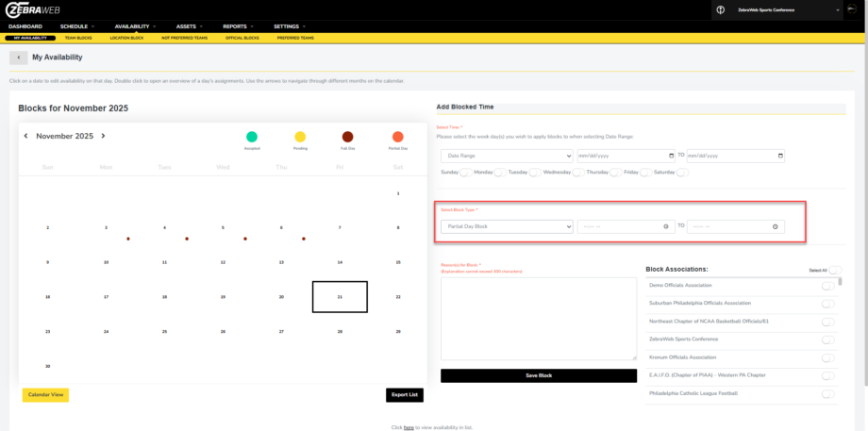Screen dimensions: 868x431
Task: Switch to the Team Blocks tab
Action: coord(77,38)
